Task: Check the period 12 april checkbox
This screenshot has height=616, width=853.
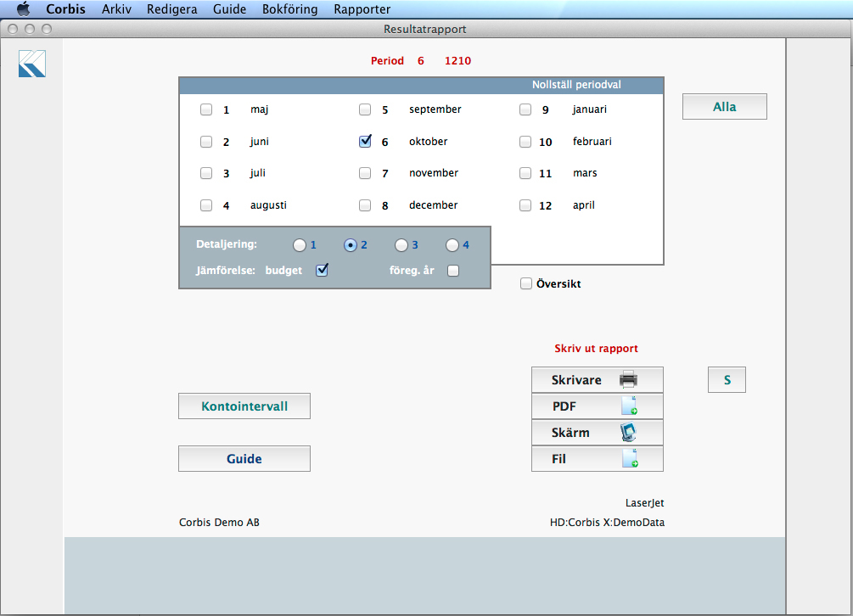Action: (525, 205)
